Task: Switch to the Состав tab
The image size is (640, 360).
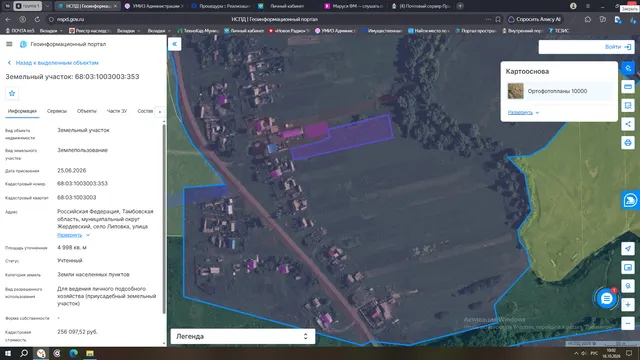Action: pyautogui.click(x=145, y=111)
